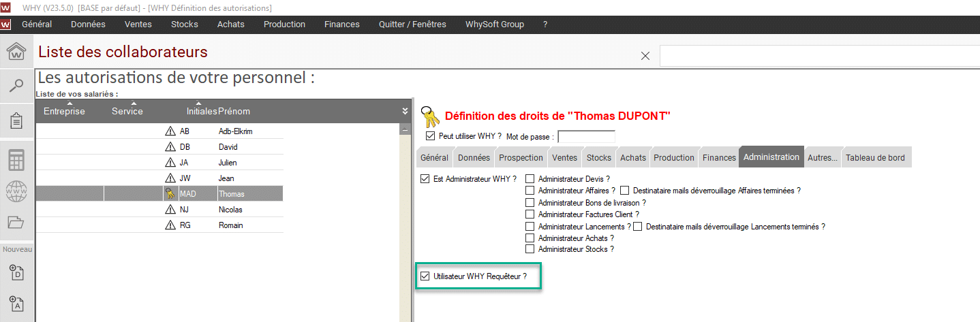This screenshot has width=980, height=322.
Task: Tick 'Administrateur Stocks ?' checkbox
Action: [x=530, y=249]
